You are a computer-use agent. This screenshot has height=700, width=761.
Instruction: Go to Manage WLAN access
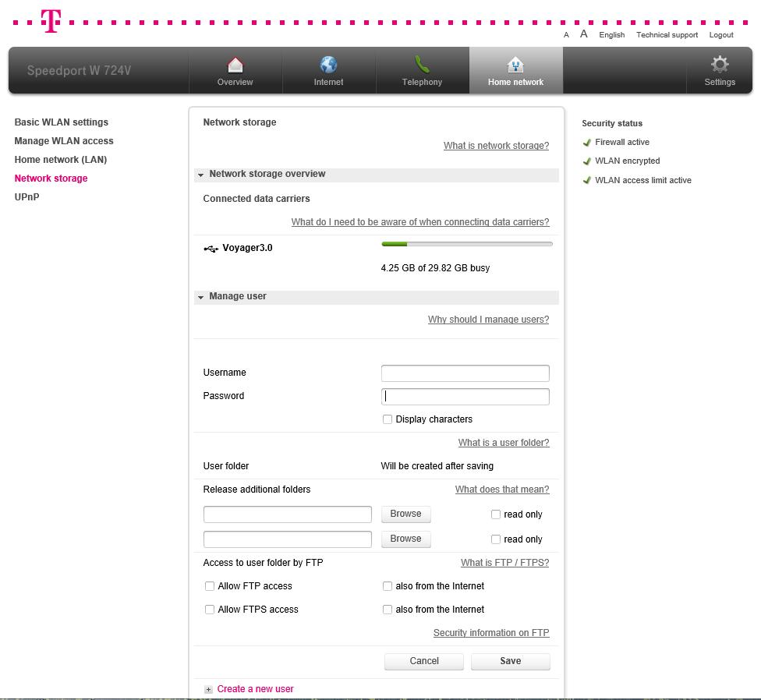[64, 141]
